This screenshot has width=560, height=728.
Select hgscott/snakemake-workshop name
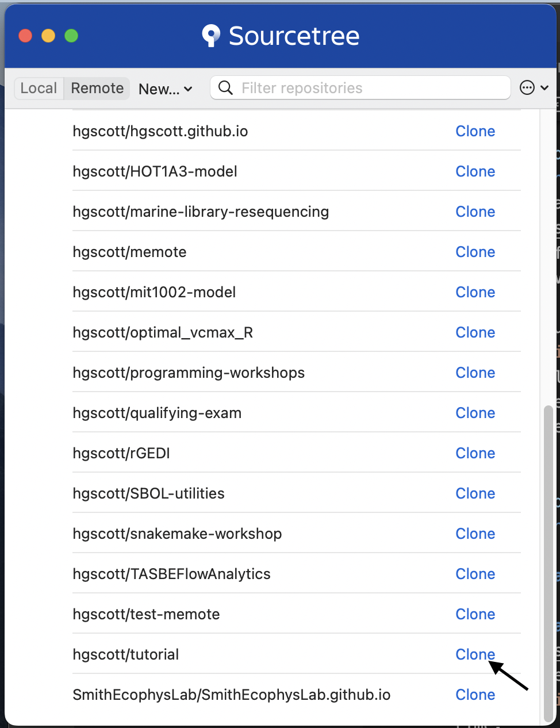[x=177, y=534]
